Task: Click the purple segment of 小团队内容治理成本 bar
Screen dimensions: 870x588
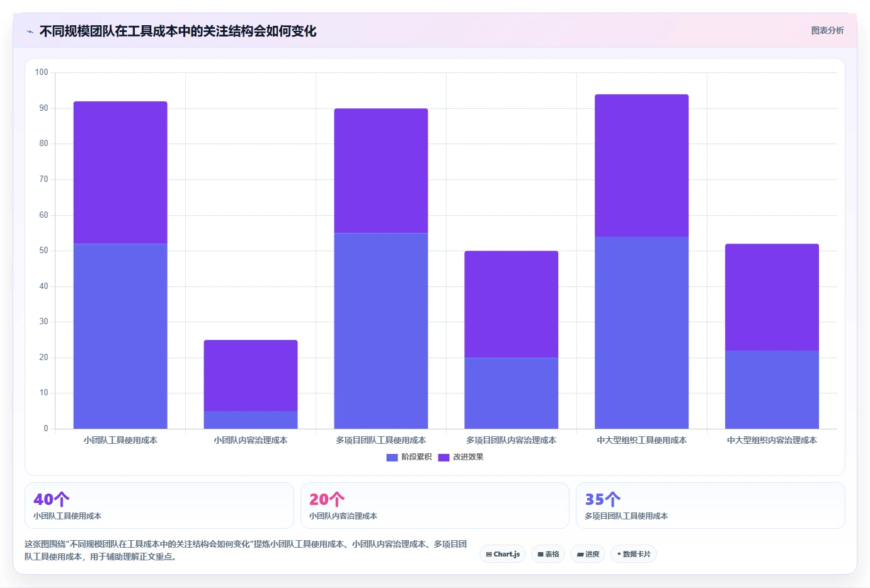Action: coord(251,375)
